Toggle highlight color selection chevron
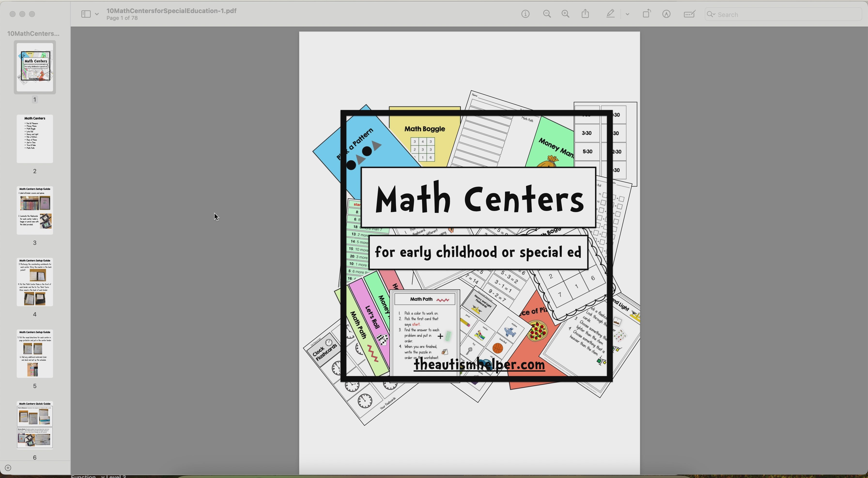Screen dimensions: 868x478 click(x=628, y=14)
